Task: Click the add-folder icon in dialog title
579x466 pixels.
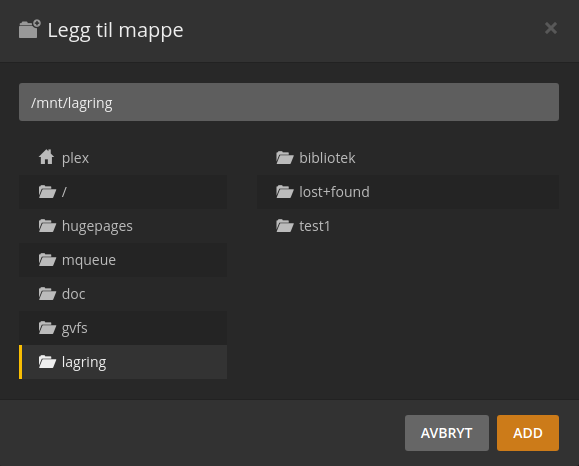Action: click(30, 29)
